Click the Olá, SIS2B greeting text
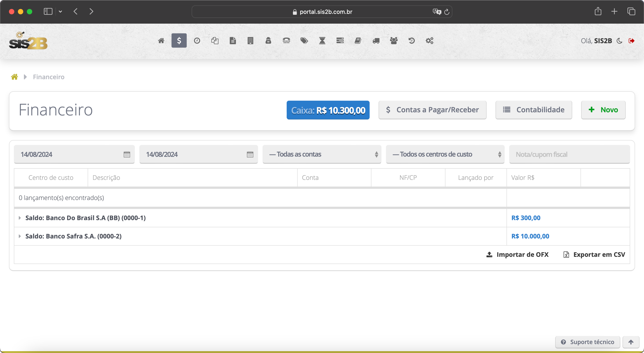The height and width of the screenshot is (353, 644). coord(596,41)
